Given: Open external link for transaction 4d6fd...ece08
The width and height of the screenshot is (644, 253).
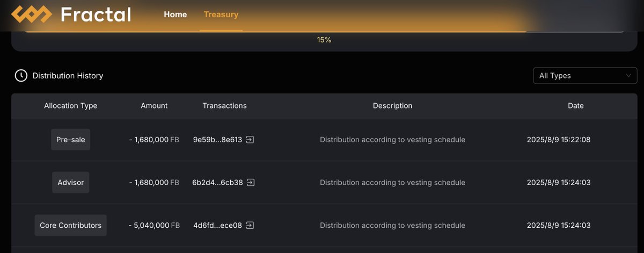Looking at the screenshot, I should (x=250, y=226).
